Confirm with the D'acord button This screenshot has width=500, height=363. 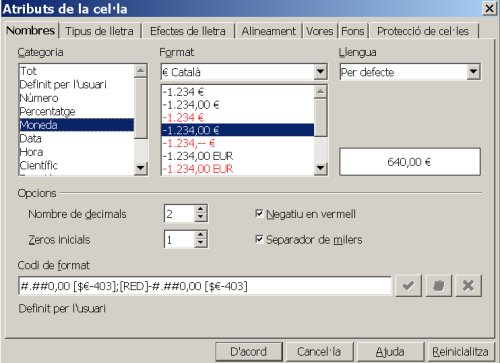point(249,352)
